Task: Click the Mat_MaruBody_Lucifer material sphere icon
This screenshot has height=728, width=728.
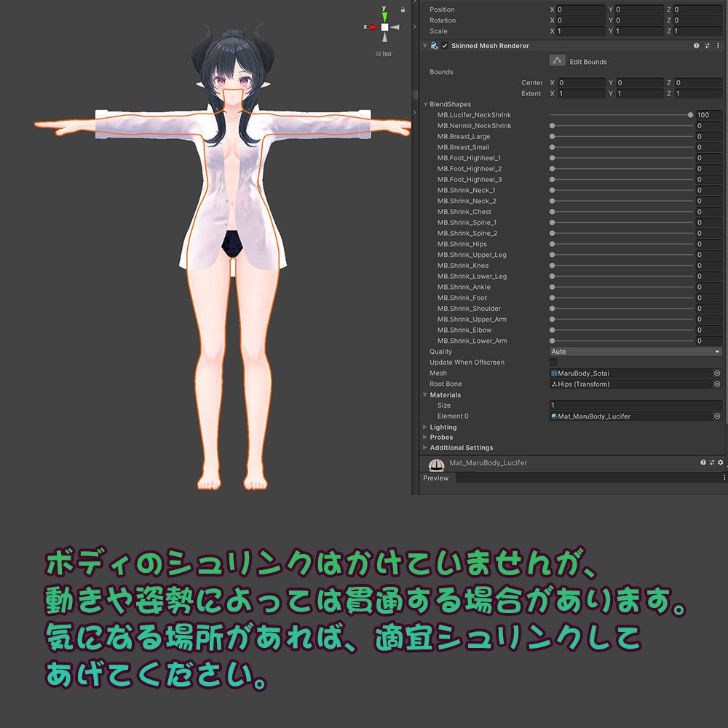Action: pyautogui.click(x=554, y=416)
